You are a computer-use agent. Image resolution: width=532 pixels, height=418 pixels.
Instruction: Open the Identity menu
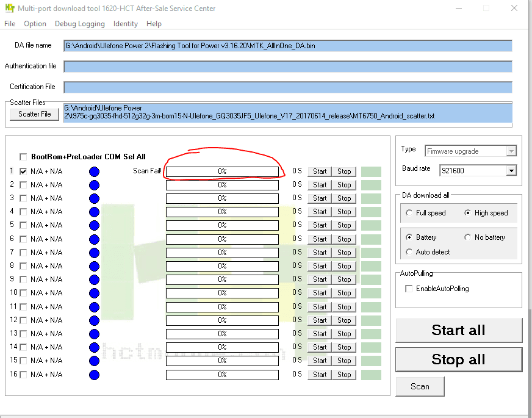pos(126,24)
